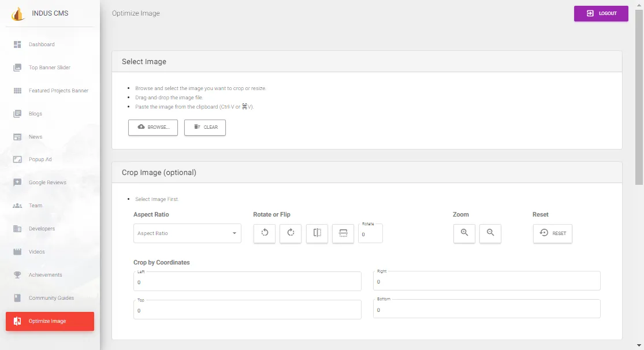
Task: Click the 'Rotate or Flip' label
Action: click(271, 214)
